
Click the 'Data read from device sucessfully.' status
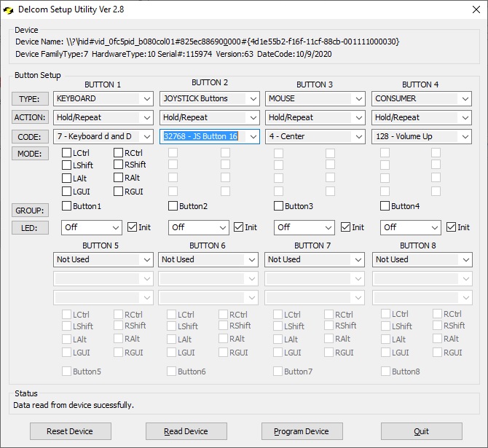tap(74, 405)
